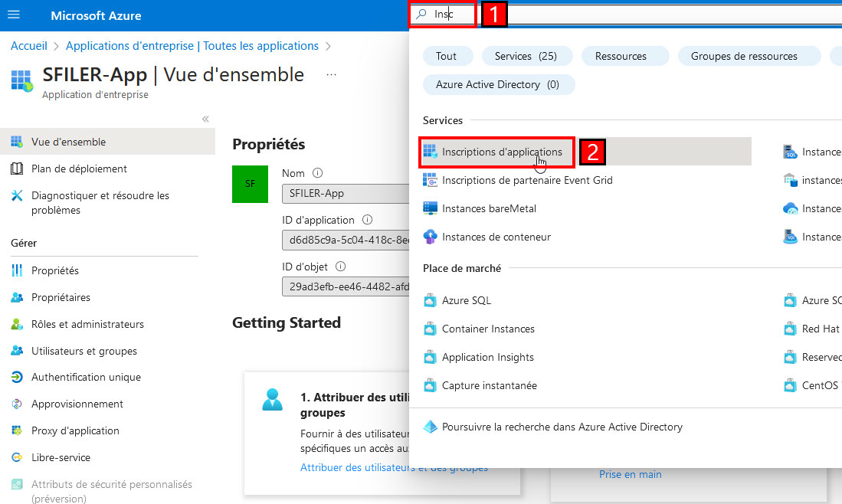This screenshot has height=504, width=842.
Task: Click the Plan de déploiement book icon
Action: click(17, 169)
